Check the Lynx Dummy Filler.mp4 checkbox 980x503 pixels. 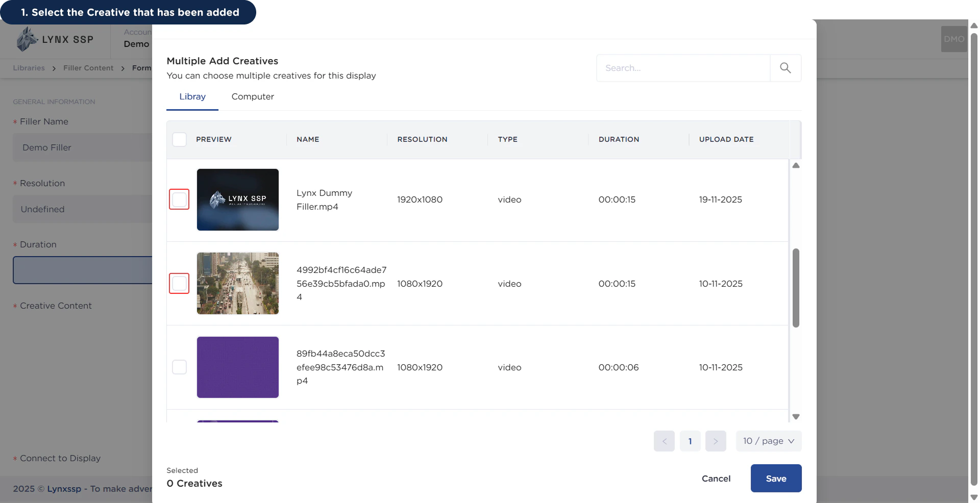pyautogui.click(x=179, y=199)
